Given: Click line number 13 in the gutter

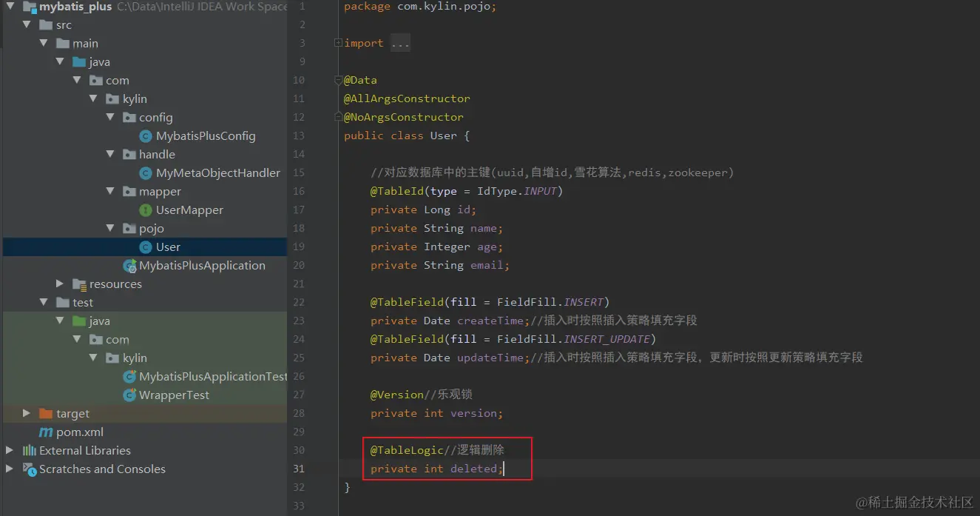Looking at the screenshot, I should pyautogui.click(x=299, y=135).
